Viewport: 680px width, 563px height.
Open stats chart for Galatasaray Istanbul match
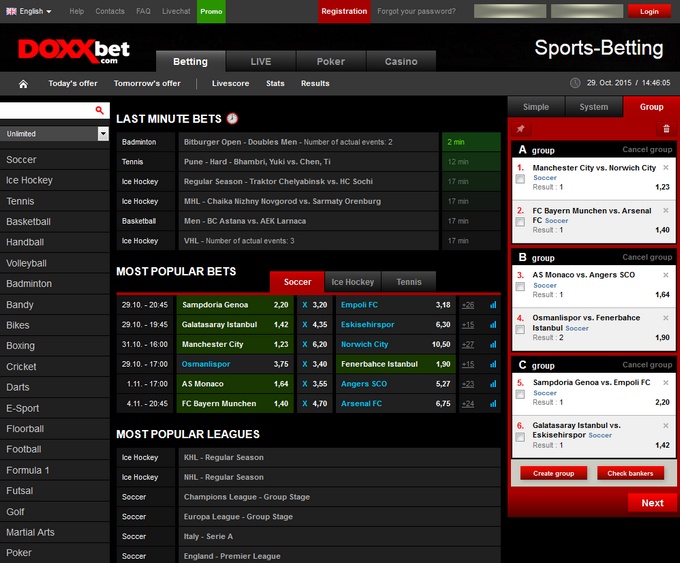tap(493, 324)
